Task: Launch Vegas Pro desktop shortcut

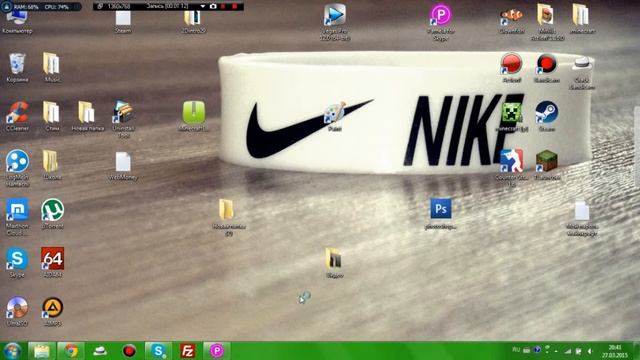Action: (335, 22)
